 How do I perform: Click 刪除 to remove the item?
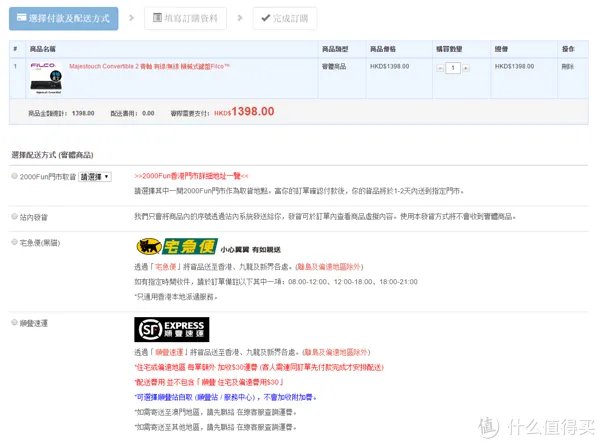[x=567, y=67]
